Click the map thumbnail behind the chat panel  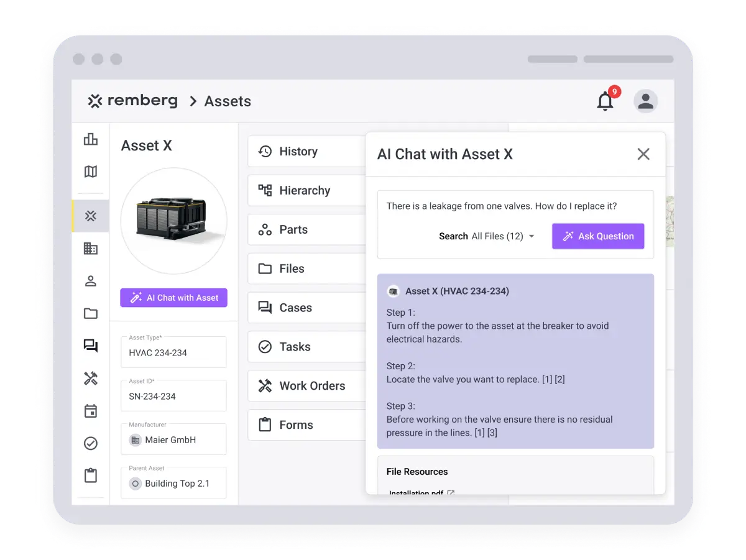pos(670,222)
